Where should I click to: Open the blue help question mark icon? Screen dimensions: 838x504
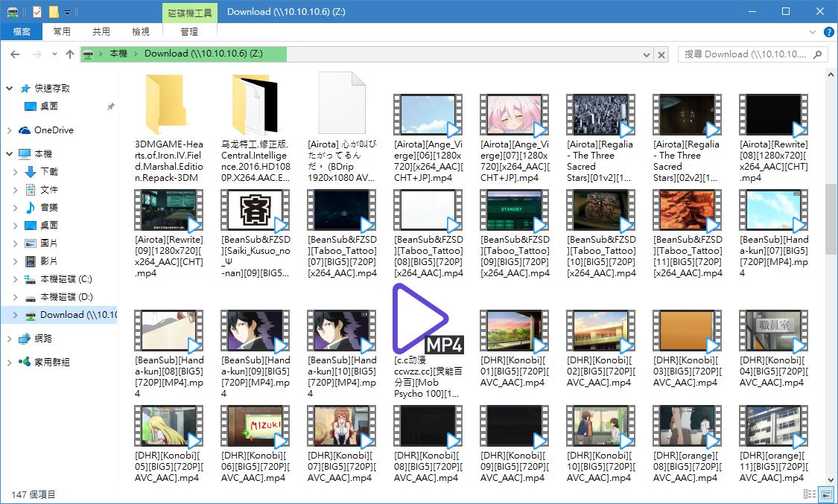(x=828, y=32)
